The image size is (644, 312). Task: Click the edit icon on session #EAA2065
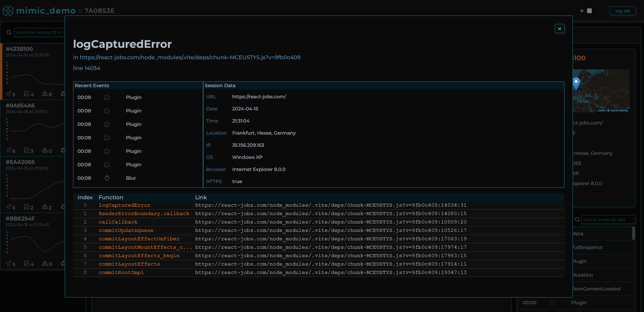[x=27, y=206]
